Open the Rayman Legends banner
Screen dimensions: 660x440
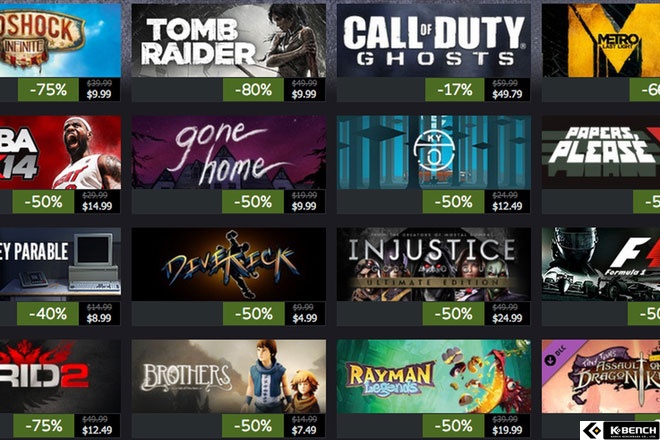[x=434, y=376]
